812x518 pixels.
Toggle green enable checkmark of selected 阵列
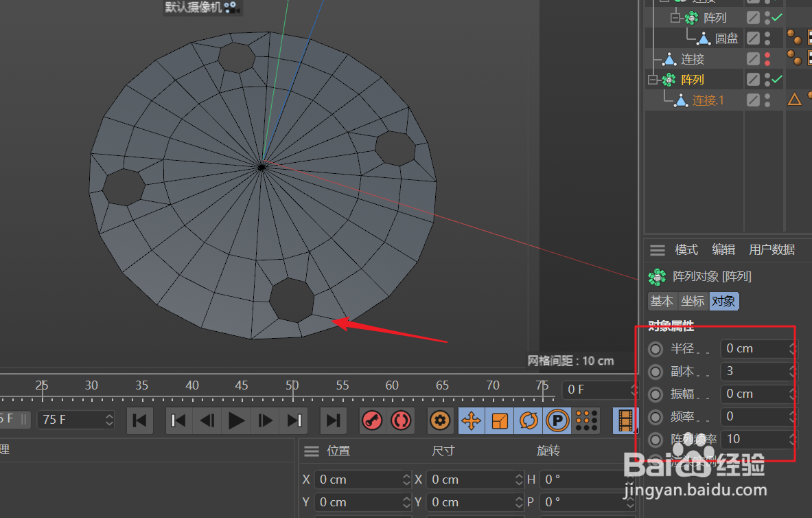(777, 79)
